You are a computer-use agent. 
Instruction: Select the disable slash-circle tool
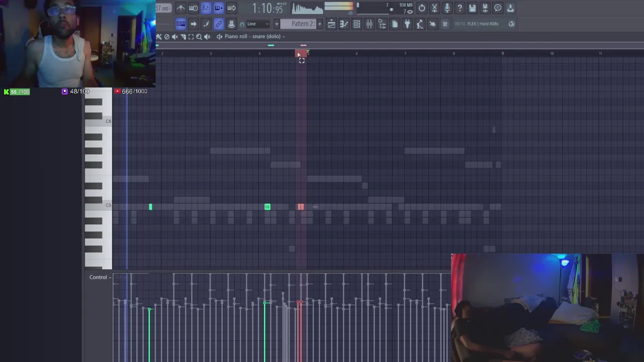click(167, 36)
